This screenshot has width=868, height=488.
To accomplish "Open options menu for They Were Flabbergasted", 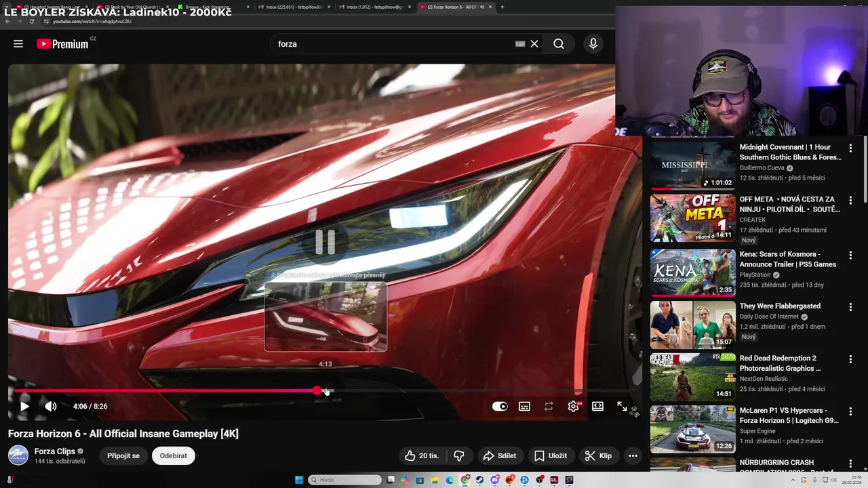I will [850, 307].
